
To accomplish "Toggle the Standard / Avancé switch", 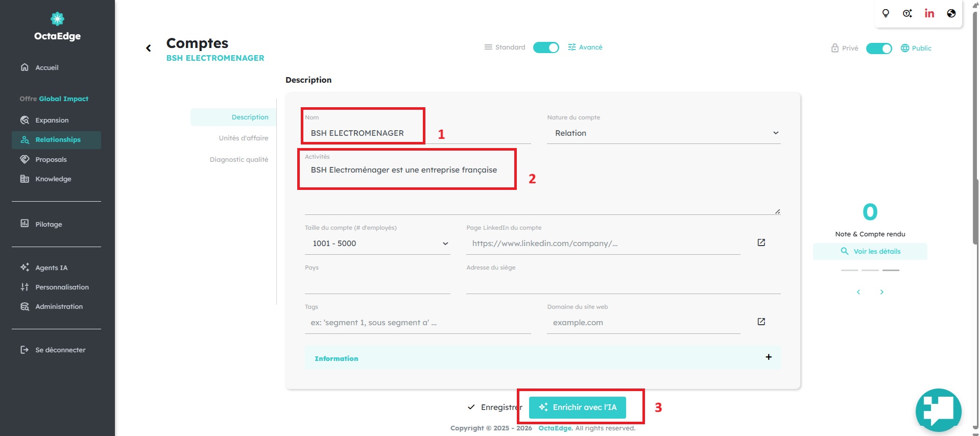I will tap(546, 47).
